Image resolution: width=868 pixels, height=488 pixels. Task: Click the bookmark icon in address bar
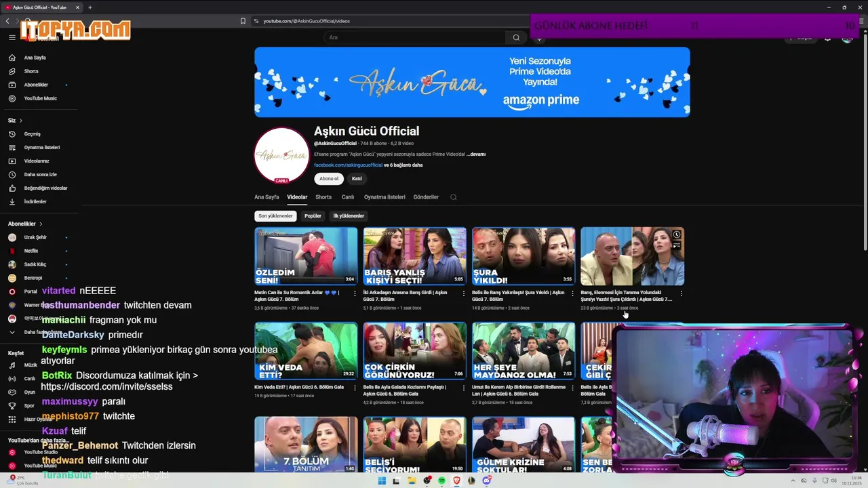[243, 21]
